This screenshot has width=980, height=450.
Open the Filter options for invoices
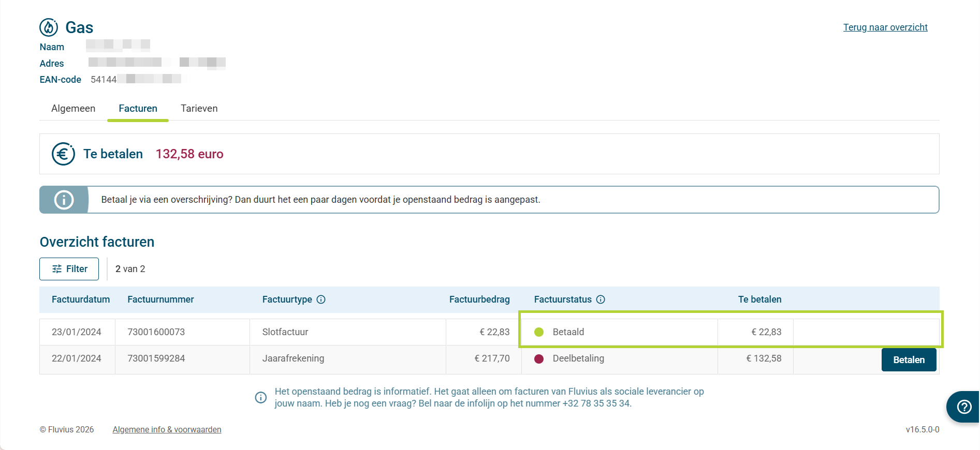tap(69, 269)
